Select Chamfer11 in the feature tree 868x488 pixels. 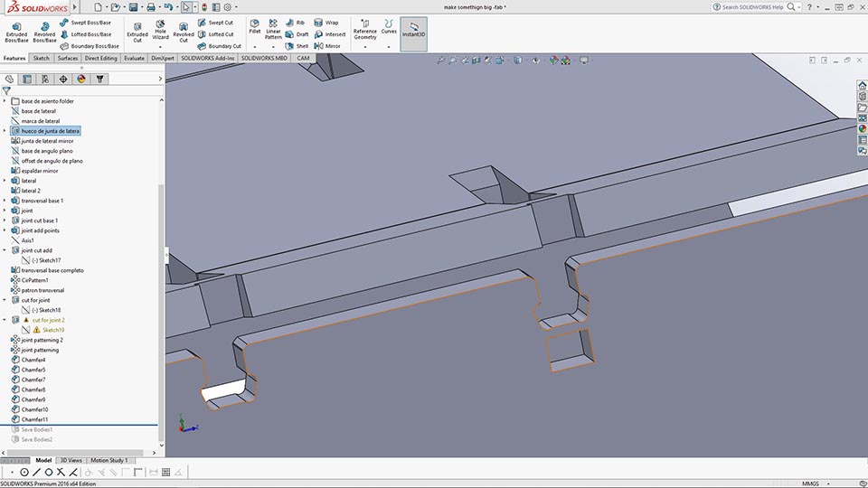[33, 419]
